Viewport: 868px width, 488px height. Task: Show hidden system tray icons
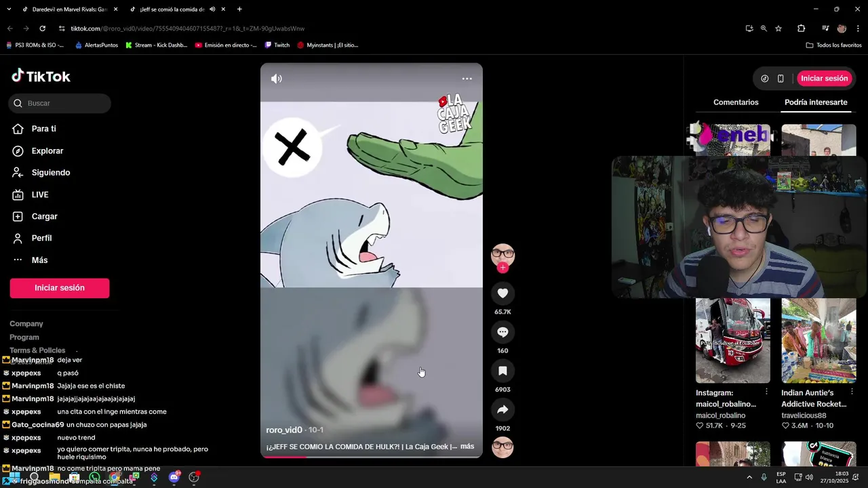[x=749, y=477]
